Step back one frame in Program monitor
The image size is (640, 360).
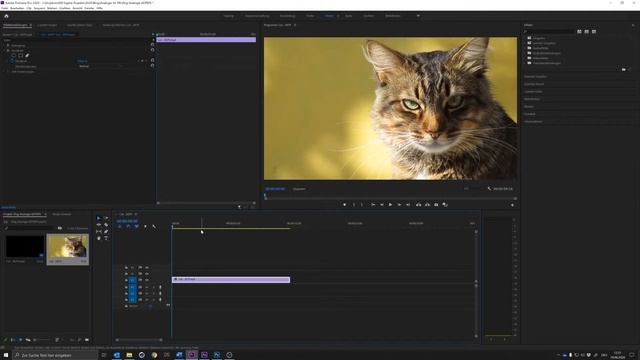pyautogui.click(x=382, y=204)
